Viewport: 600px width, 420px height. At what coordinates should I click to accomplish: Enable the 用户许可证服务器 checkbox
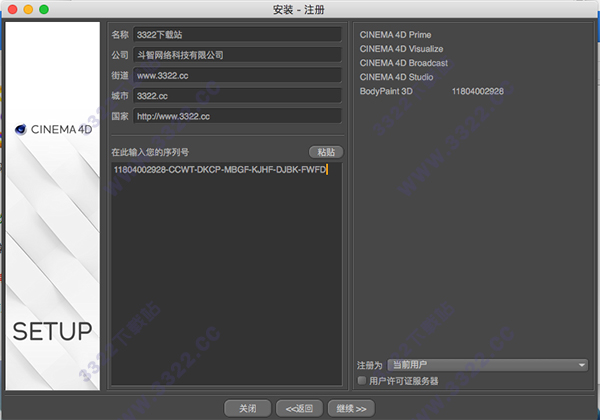tap(362, 381)
